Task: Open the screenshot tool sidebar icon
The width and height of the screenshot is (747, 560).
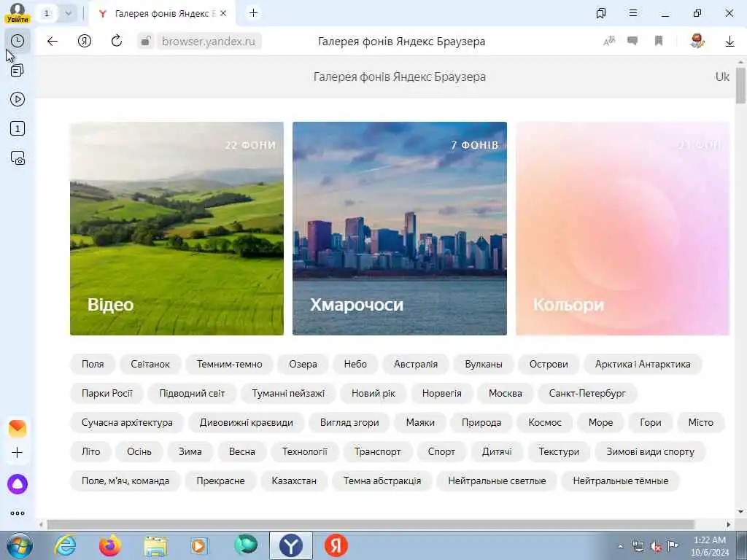Action: 18,158
